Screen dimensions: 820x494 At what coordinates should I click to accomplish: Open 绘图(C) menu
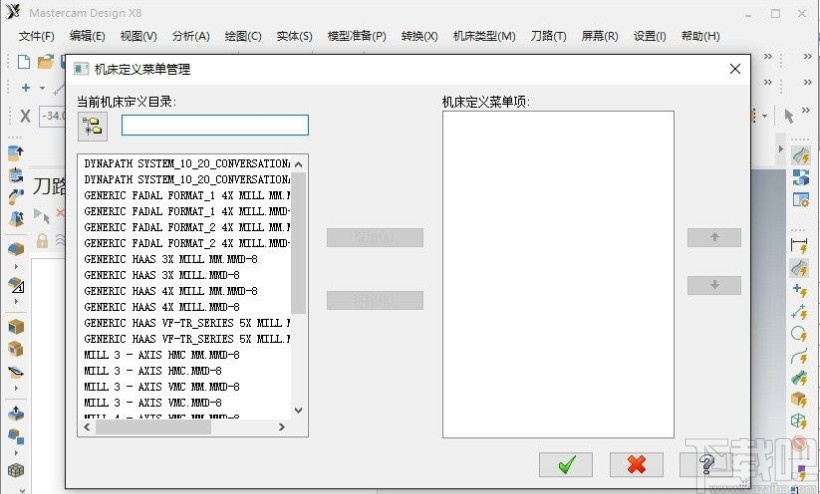(x=243, y=36)
